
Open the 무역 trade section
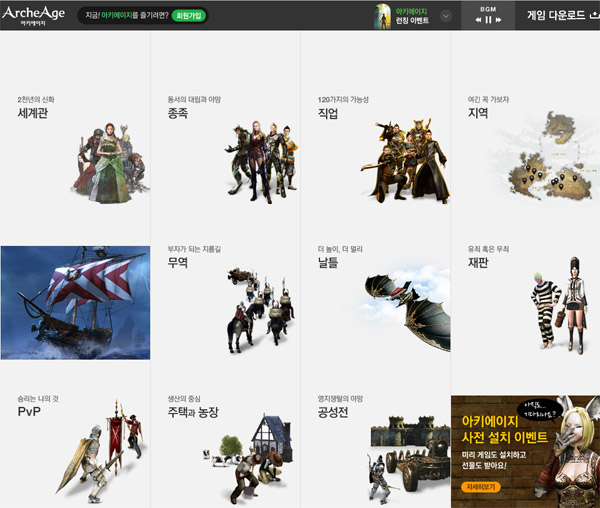178,262
